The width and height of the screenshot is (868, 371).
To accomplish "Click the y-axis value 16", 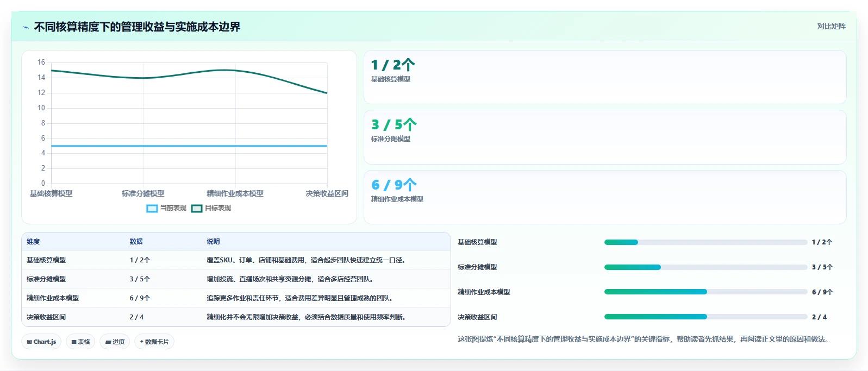I will point(41,62).
